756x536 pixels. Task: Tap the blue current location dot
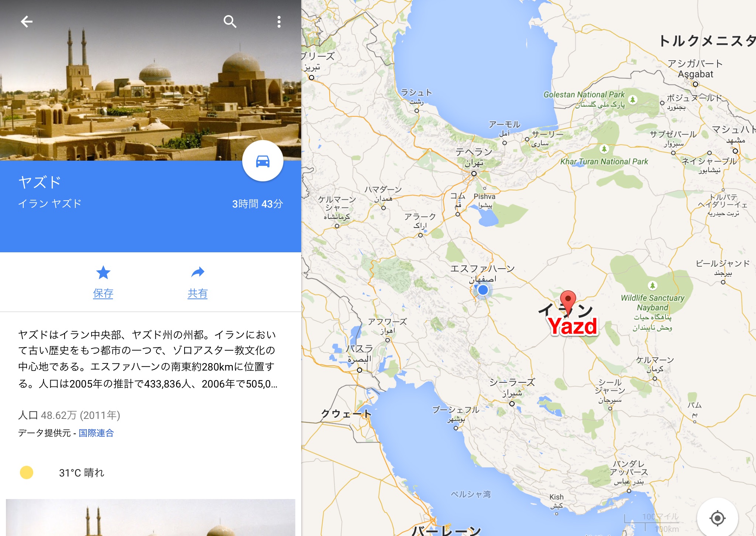point(483,290)
